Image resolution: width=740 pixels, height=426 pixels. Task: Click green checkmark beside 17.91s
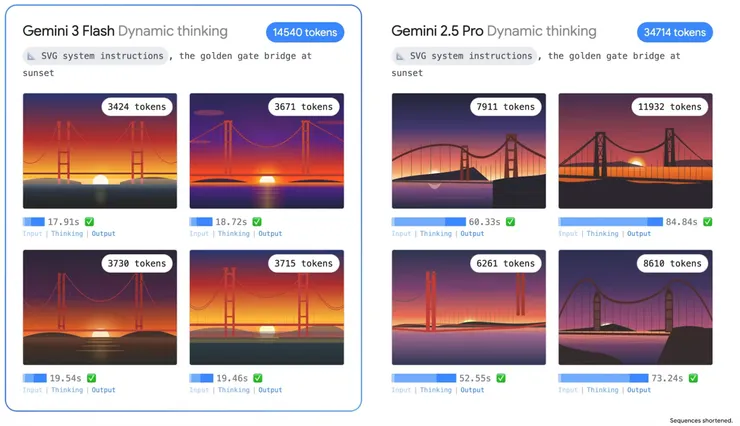point(91,222)
